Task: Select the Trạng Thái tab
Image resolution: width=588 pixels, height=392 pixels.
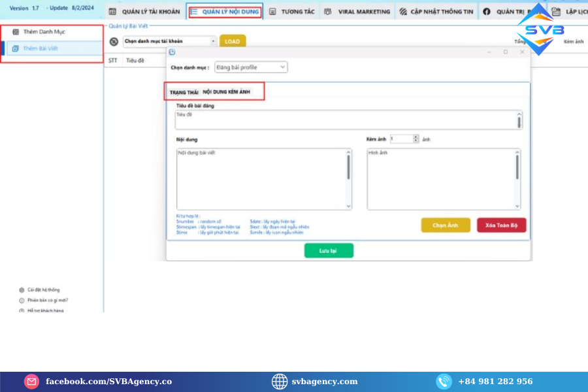Action: click(184, 92)
